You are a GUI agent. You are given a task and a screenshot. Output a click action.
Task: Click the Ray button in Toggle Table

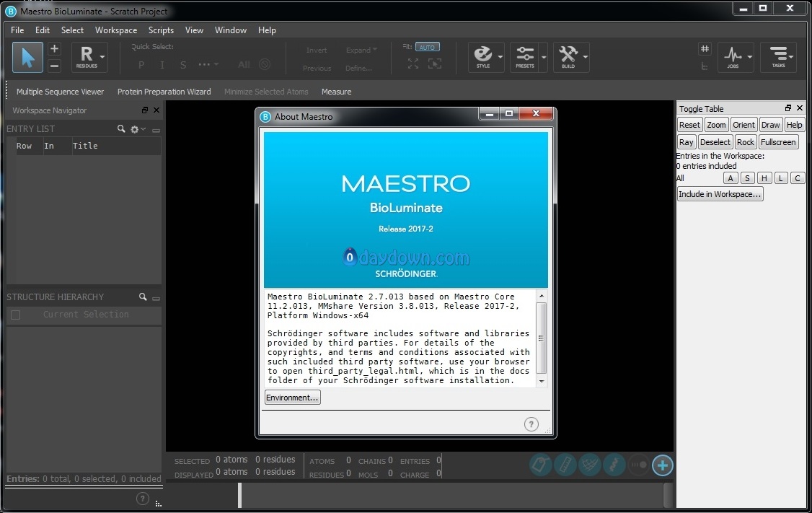tap(686, 142)
